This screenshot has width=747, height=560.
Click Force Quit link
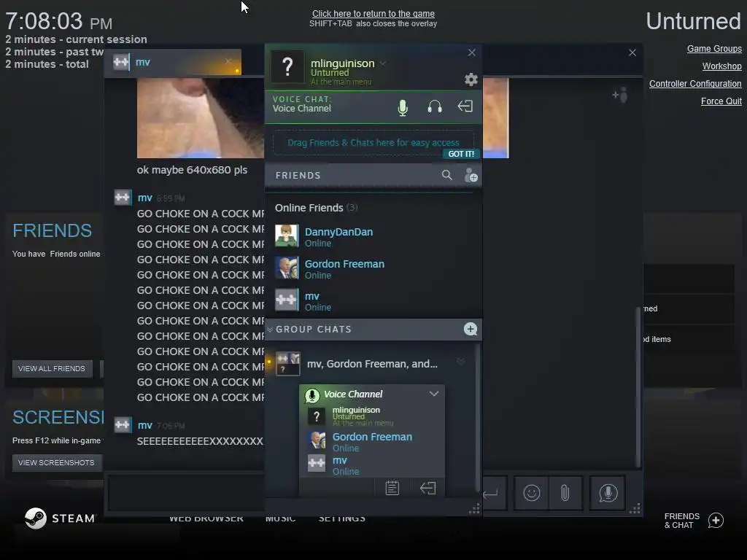point(721,101)
